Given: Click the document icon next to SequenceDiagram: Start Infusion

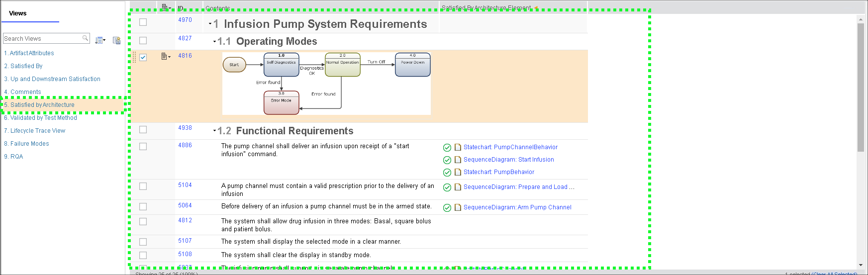Looking at the screenshot, I should click(x=458, y=160).
